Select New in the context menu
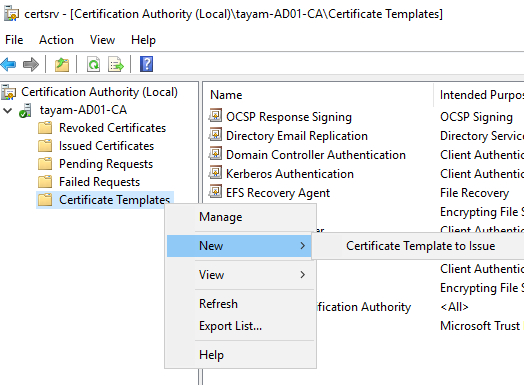Viewport: 524px width, 385px height. [239, 246]
